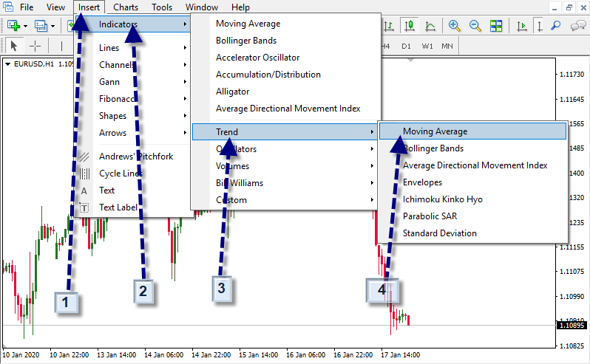Choose Text from the Insert menu

(134, 190)
